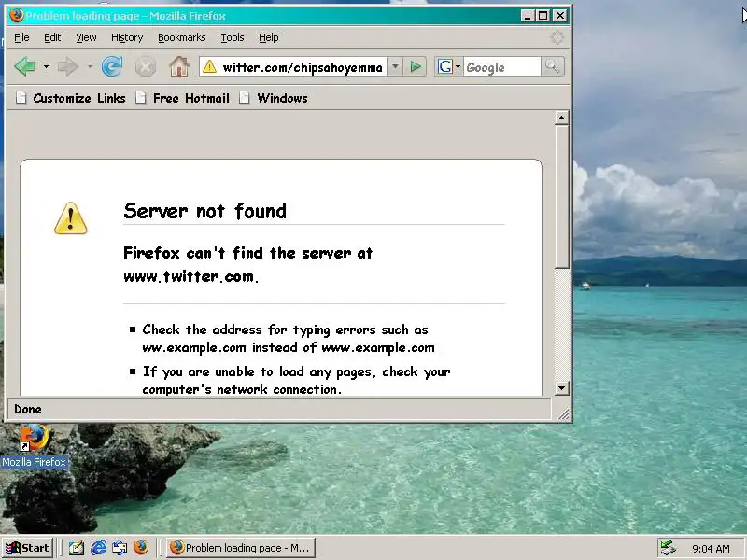The image size is (747, 560).
Task: Launch Internet Explorer from quick launch
Action: (98, 548)
